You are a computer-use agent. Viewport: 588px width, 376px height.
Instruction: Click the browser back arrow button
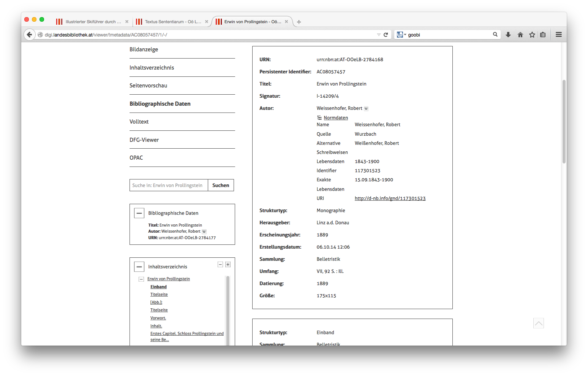(29, 35)
